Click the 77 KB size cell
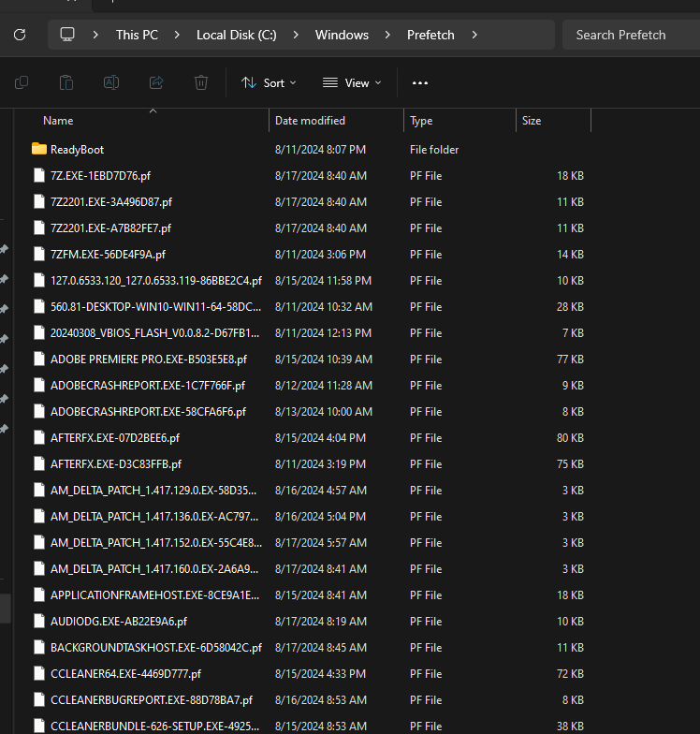 tap(571, 360)
